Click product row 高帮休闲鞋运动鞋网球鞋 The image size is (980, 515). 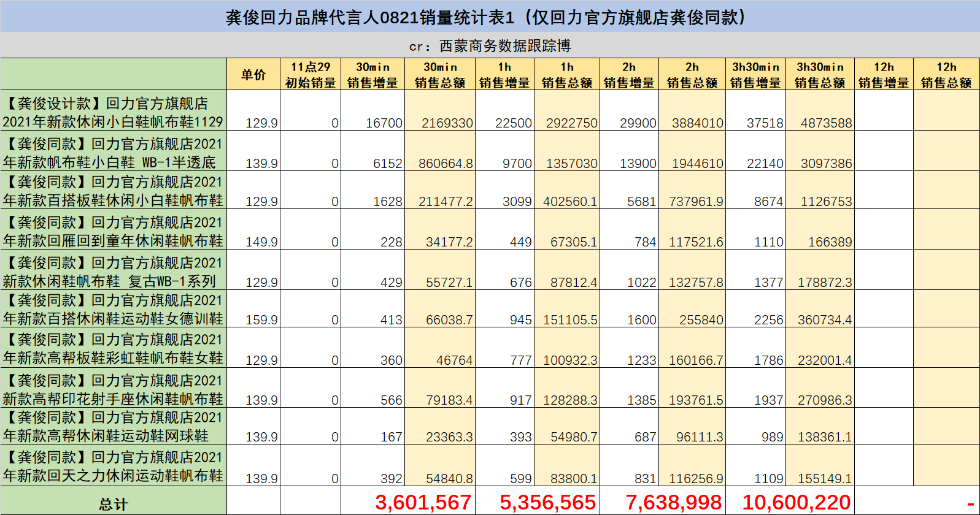[x=114, y=426]
